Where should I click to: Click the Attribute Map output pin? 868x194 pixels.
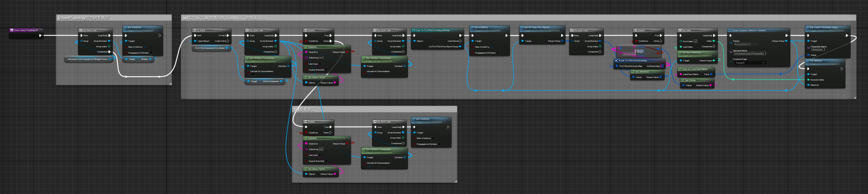coord(662,66)
